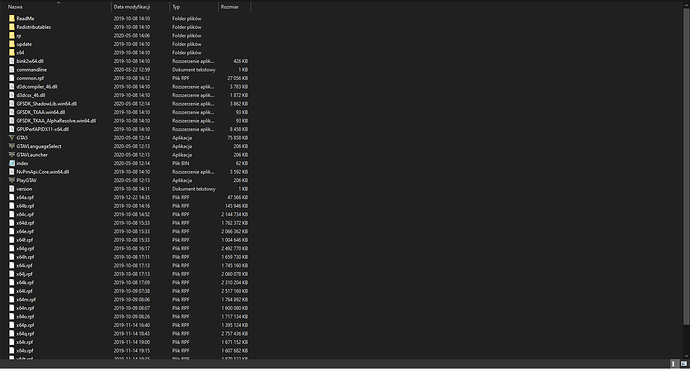Click the 2 757 436 KB size of x64q.rpf
Image resolution: width=690 pixels, height=369 pixels.
pos(235,333)
